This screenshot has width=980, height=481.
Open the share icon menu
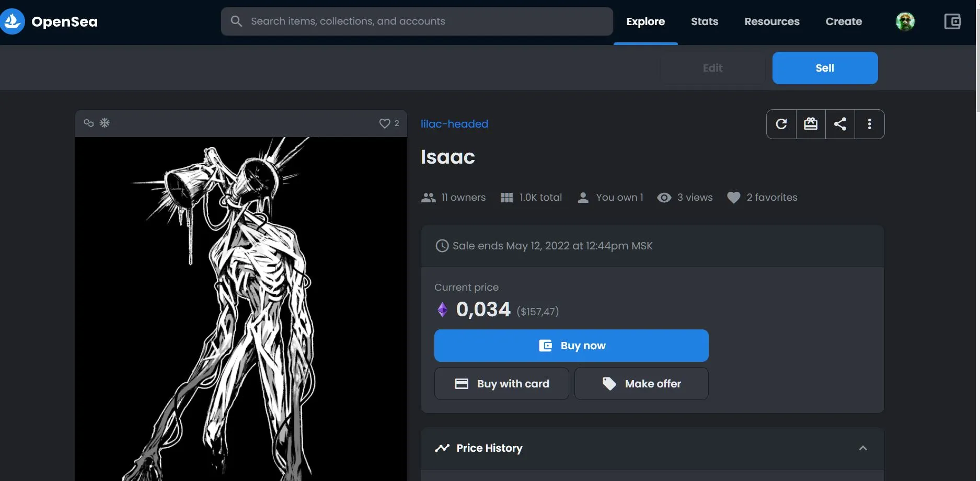(x=840, y=124)
